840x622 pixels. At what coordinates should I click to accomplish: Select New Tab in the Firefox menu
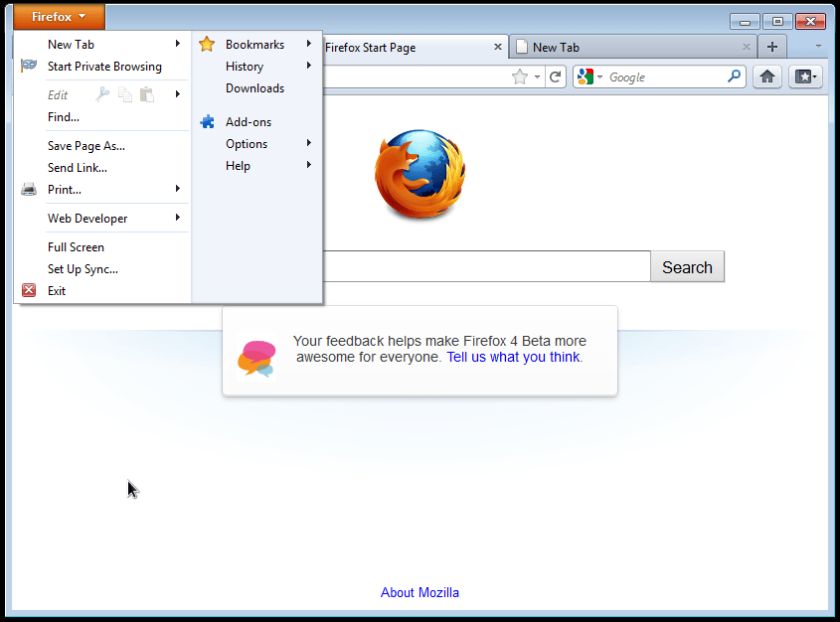(x=71, y=45)
